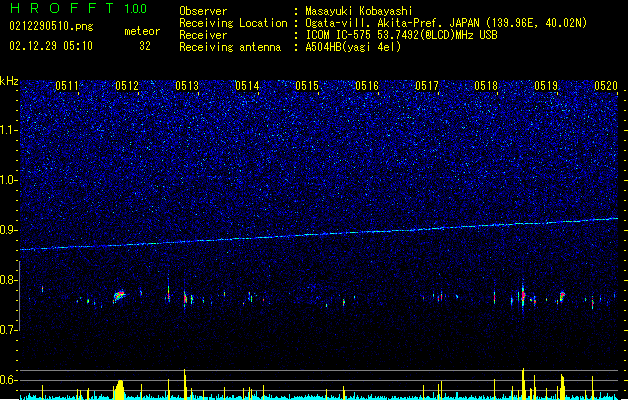Click the Receiving Location label

233,23
